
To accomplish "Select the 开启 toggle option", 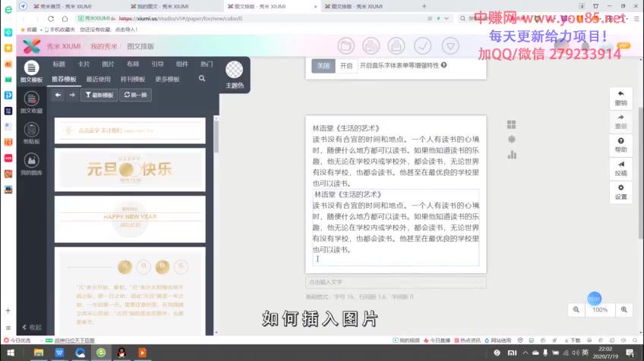I will point(346,66).
